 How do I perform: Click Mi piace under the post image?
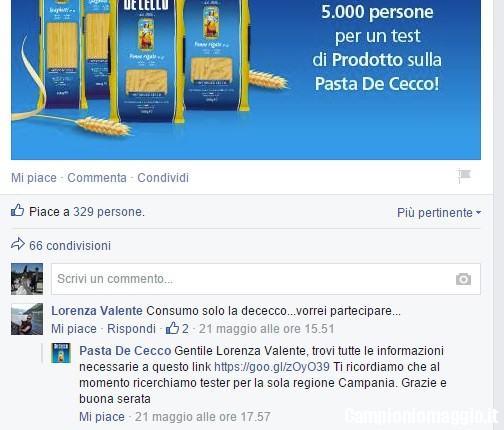tap(34, 178)
